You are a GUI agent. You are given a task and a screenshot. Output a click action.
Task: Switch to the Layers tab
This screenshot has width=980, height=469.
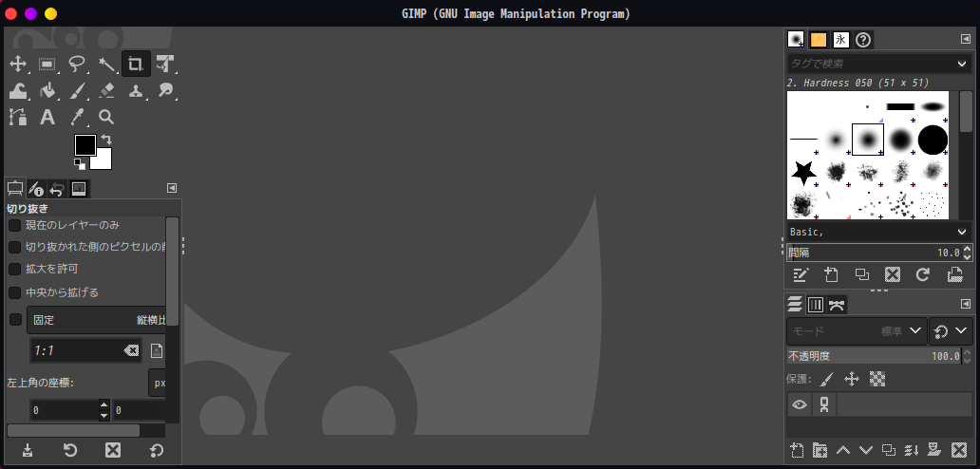click(795, 305)
